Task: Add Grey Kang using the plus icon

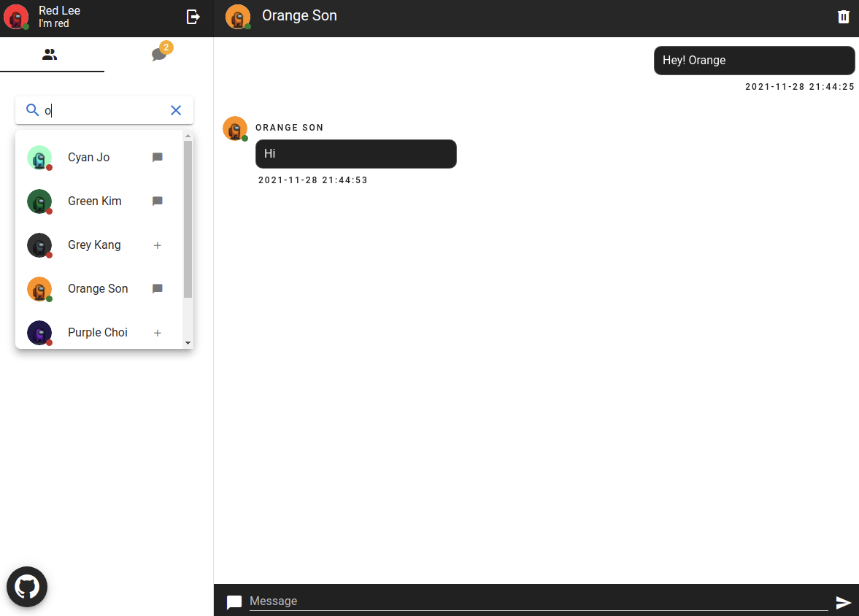Action: [157, 245]
